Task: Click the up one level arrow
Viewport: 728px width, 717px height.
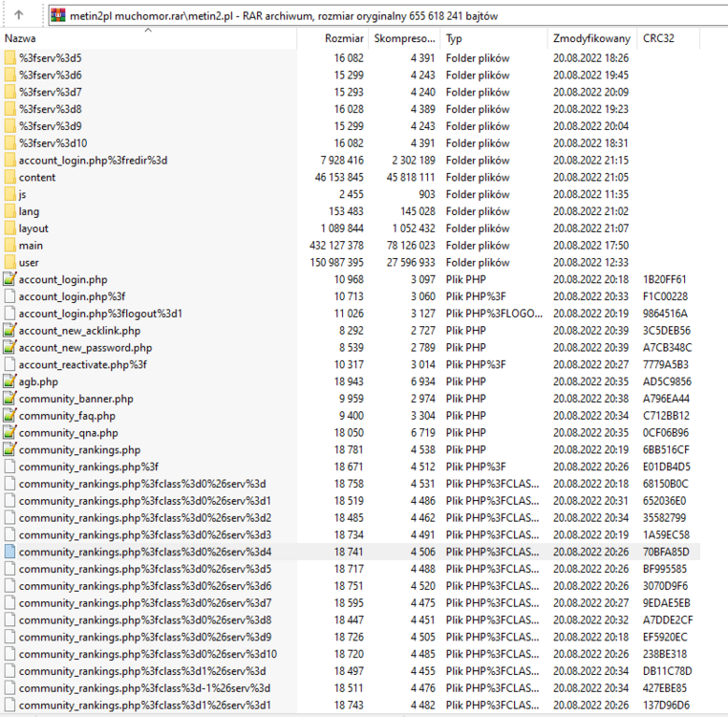Action: tap(18, 15)
